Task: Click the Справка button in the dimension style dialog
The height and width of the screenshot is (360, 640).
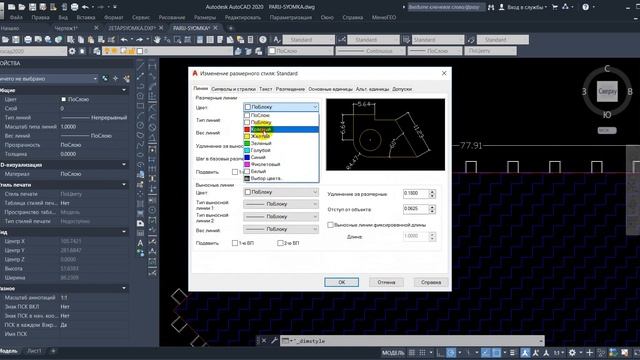Action: click(x=431, y=282)
